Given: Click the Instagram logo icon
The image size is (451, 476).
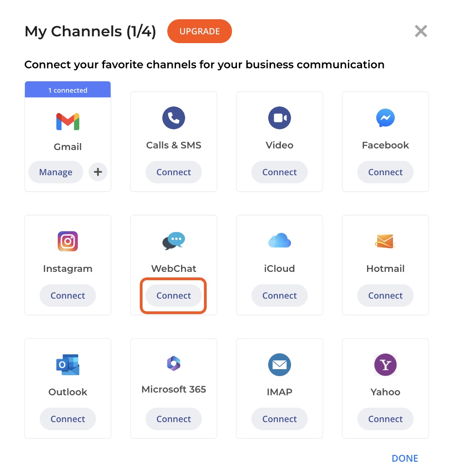Looking at the screenshot, I should point(68,241).
